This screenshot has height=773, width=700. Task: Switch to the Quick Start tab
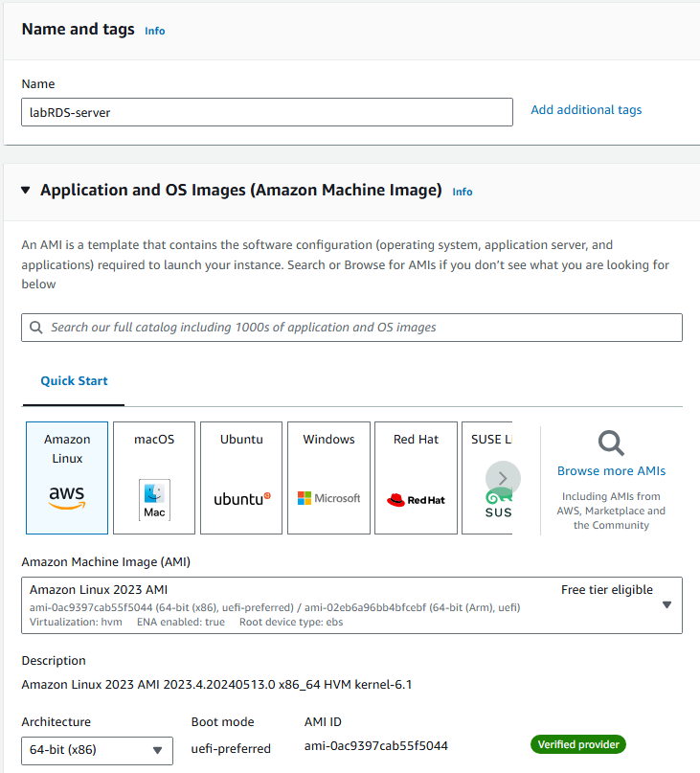(74, 381)
